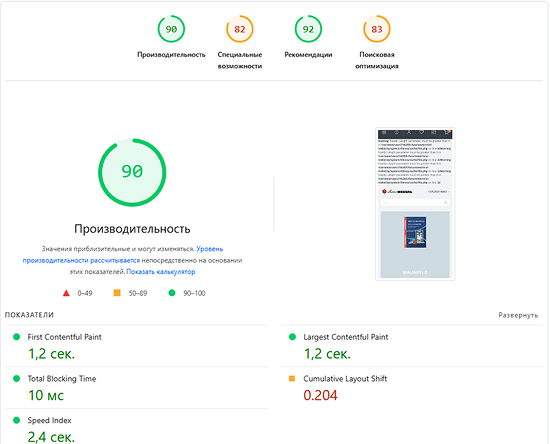Screen dimensions: 550x444
Task: Jump to the Рекомендации category label
Action: [x=308, y=54]
